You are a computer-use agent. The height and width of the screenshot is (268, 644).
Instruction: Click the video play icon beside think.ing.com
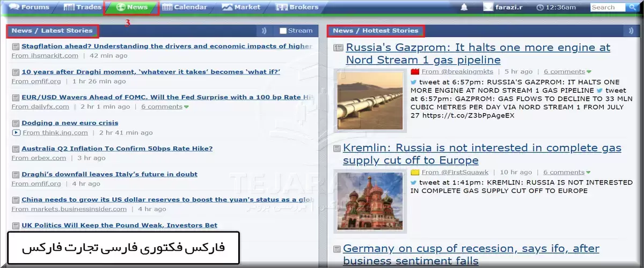coord(16,132)
